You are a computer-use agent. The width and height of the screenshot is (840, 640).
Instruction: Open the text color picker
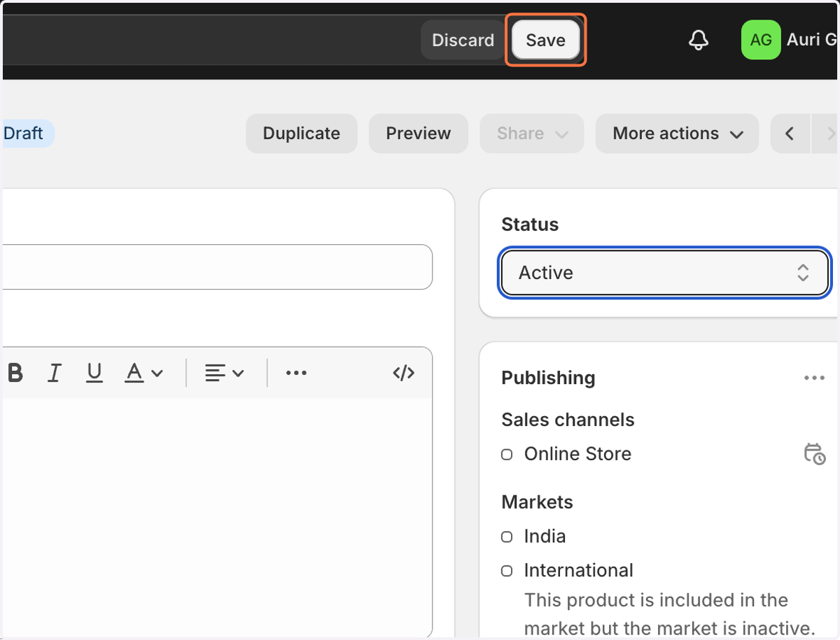coord(143,373)
